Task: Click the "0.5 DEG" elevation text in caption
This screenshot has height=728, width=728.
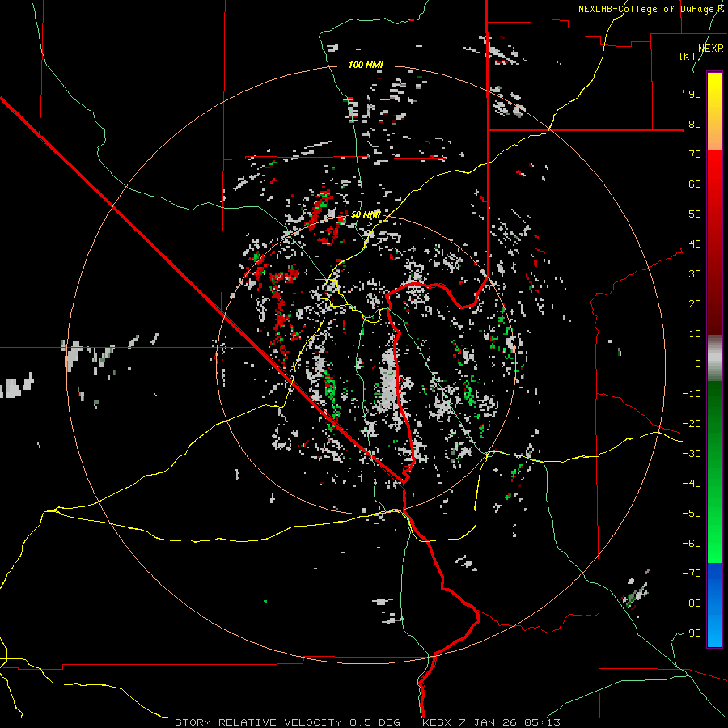Action: pos(373,722)
